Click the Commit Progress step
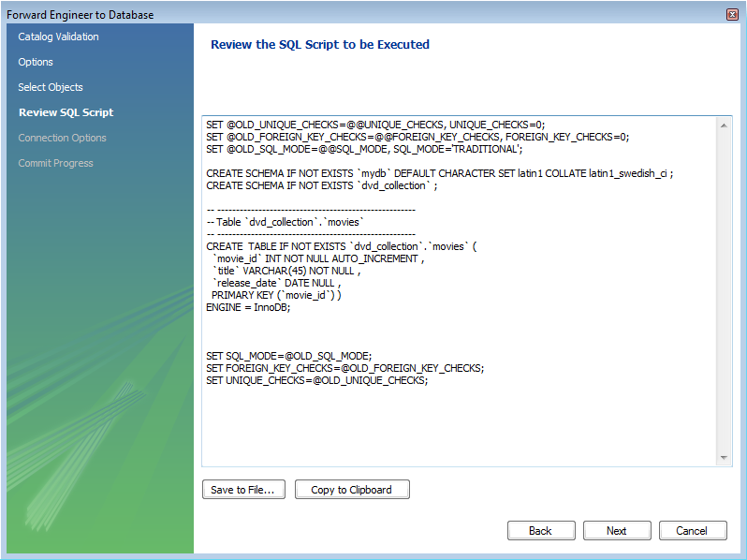Viewport: 747px width, 560px height. (x=55, y=163)
